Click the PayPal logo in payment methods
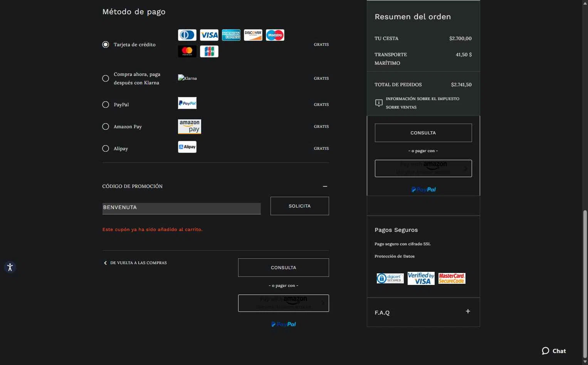 (x=187, y=103)
